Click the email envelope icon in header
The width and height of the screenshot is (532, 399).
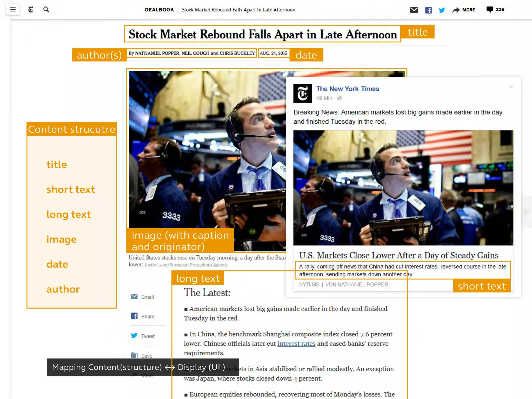click(x=414, y=10)
